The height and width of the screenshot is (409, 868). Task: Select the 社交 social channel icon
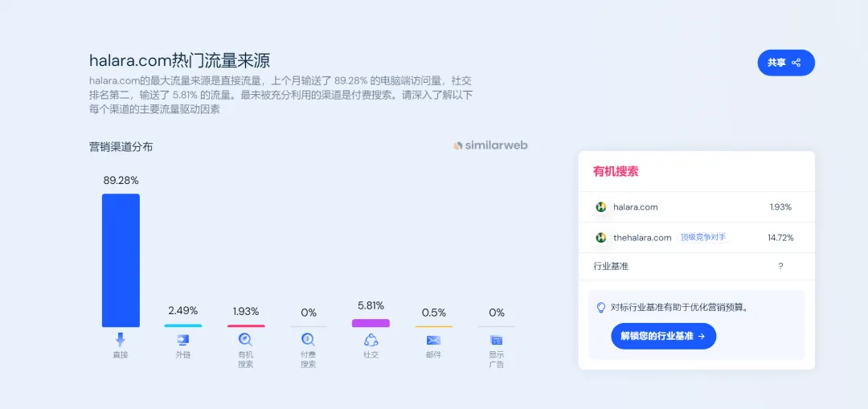tap(371, 340)
